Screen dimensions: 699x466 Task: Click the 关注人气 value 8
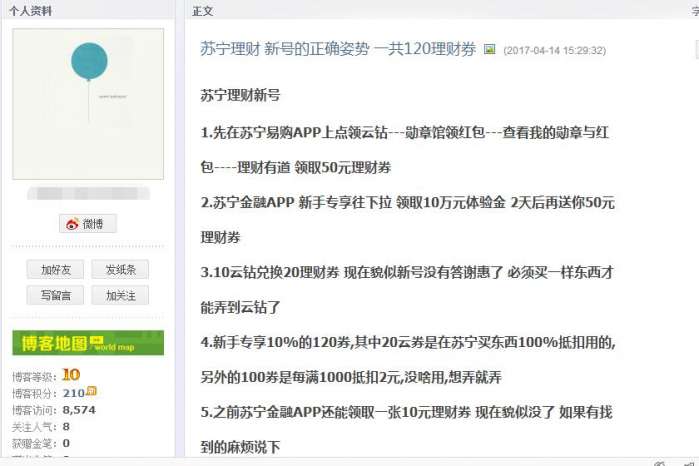(x=66, y=426)
